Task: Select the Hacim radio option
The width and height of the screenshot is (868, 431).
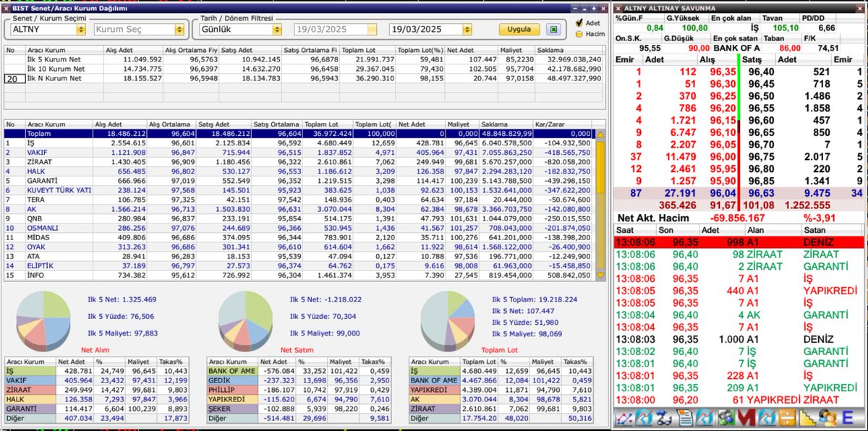Action: click(x=578, y=33)
